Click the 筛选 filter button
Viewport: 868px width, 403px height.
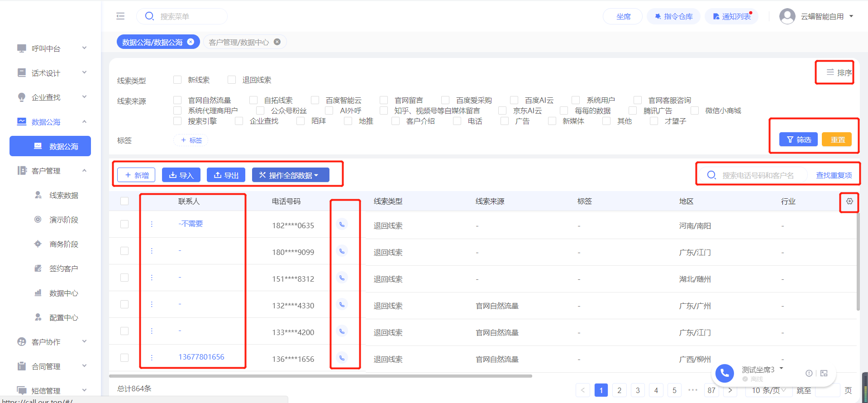coord(798,139)
